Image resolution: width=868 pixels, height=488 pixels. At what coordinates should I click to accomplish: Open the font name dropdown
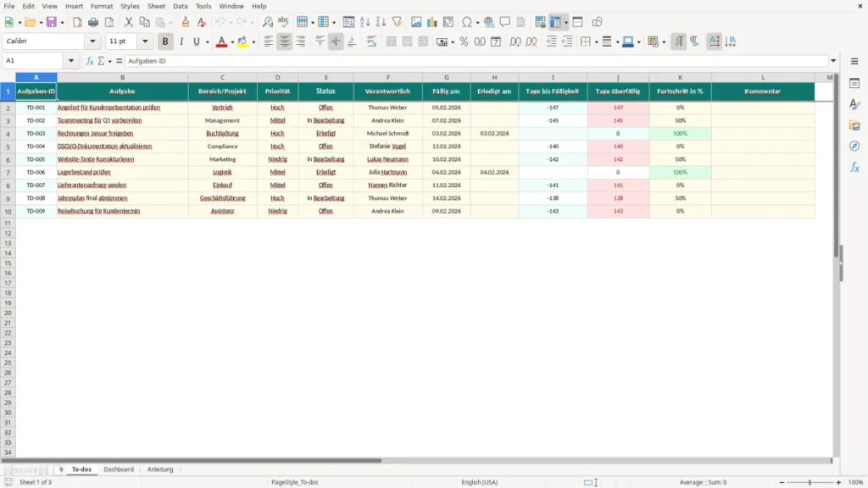92,41
